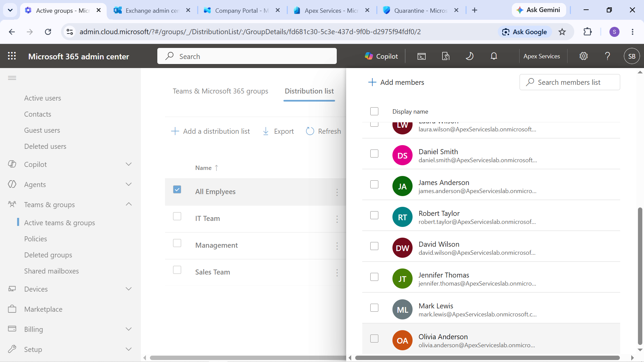
Task: Expand the Billing navigation section
Action: (128, 329)
